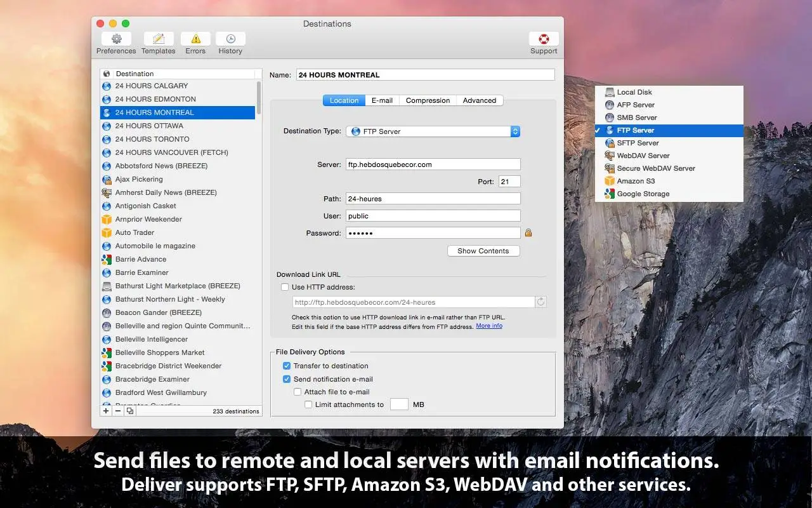
Task: Click the duplicate destination icon
Action: 130,411
